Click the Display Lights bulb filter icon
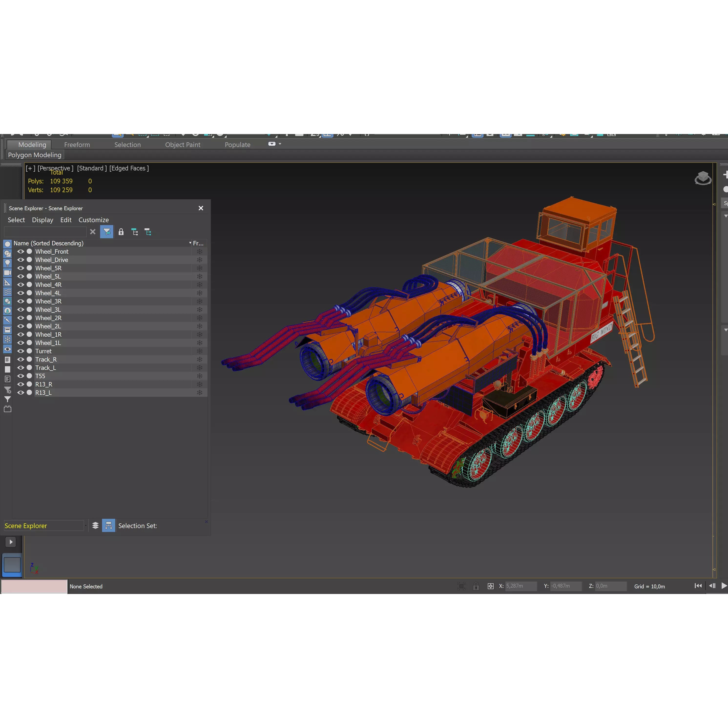 [8, 263]
